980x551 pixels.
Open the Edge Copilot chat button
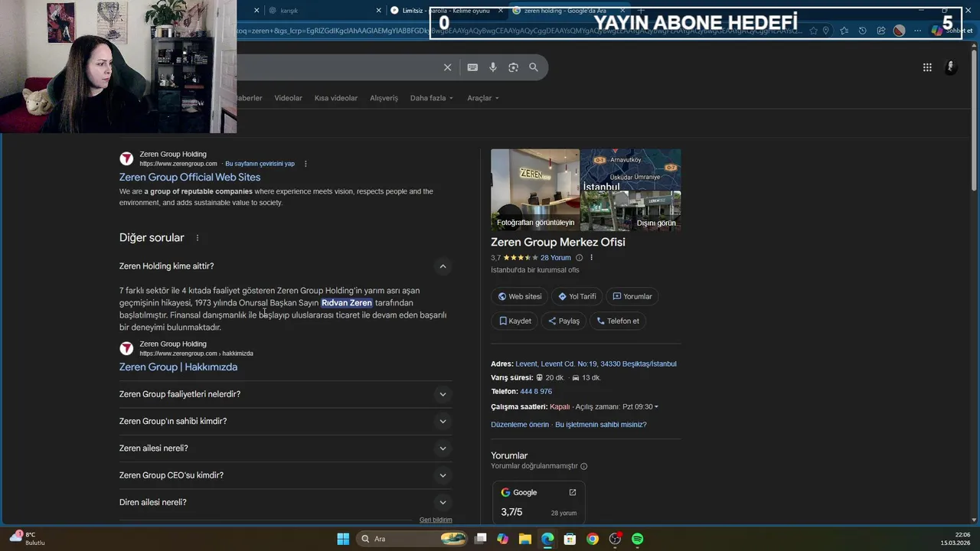(952, 31)
